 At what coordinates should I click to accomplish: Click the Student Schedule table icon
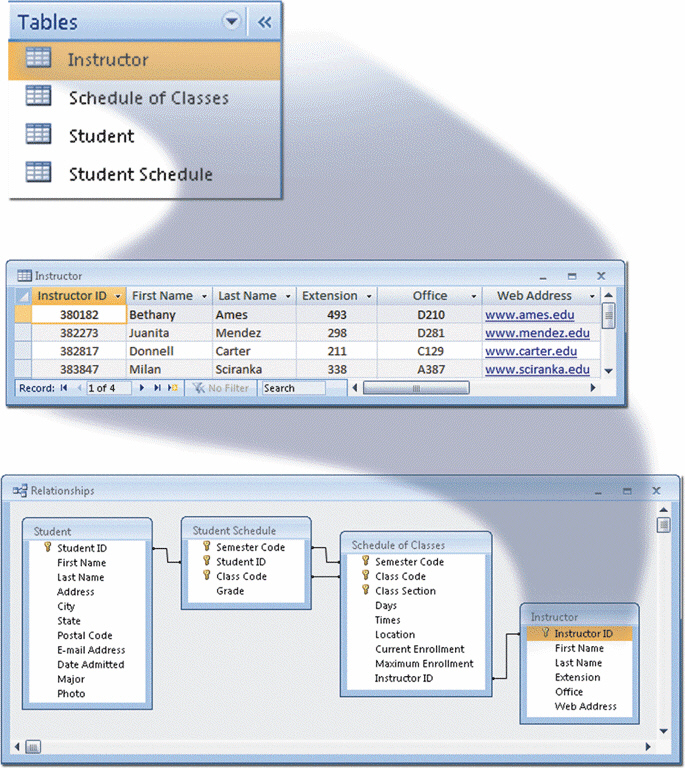pos(38,172)
